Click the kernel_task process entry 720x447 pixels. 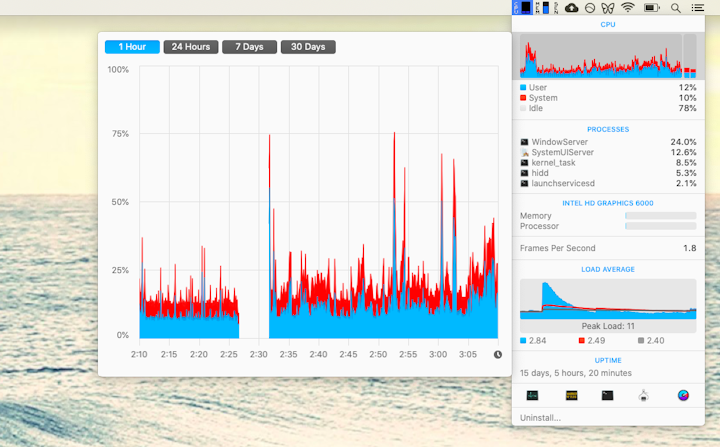(x=608, y=162)
